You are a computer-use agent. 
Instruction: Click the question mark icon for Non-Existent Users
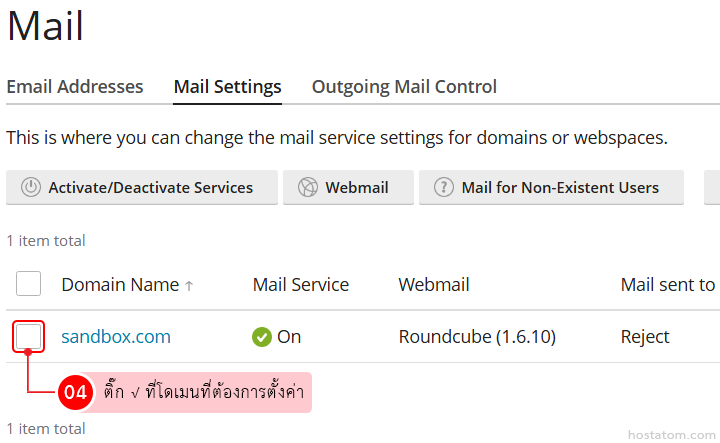(x=443, y=187)
